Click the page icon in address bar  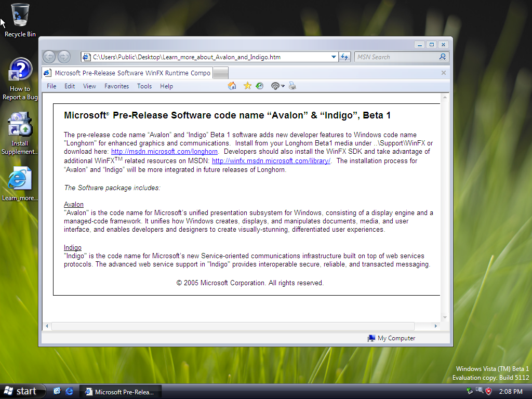pyautogui.click(x=87, y=57)
